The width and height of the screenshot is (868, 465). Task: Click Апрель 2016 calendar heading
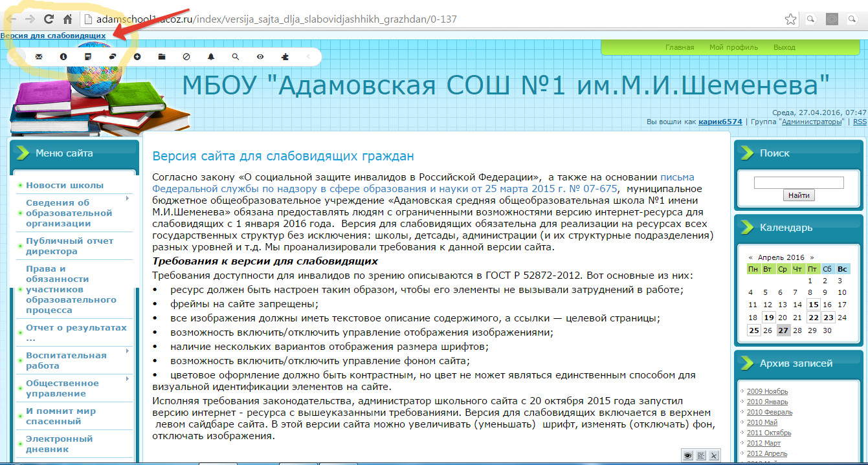pos(781,257)
